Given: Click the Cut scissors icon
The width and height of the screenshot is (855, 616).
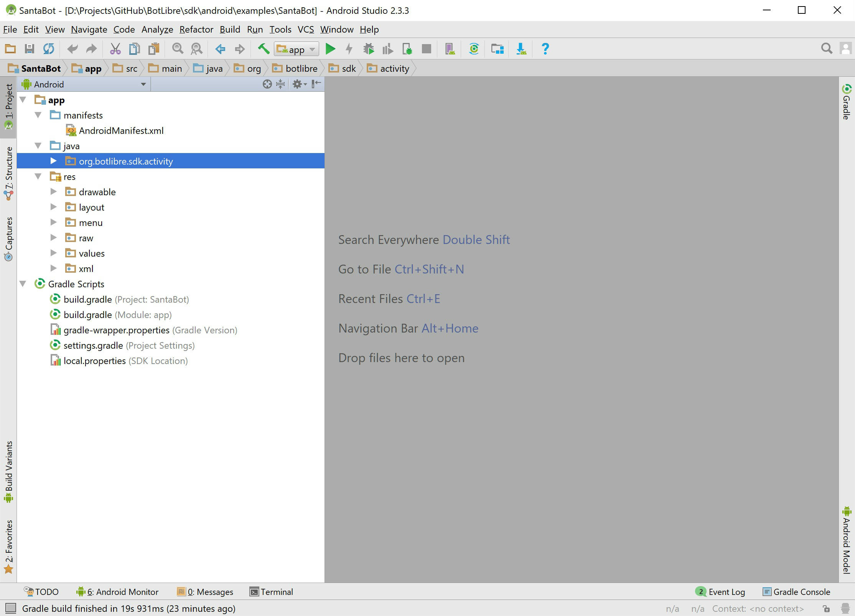Looking at the screenshot, I should click(115, 49).
